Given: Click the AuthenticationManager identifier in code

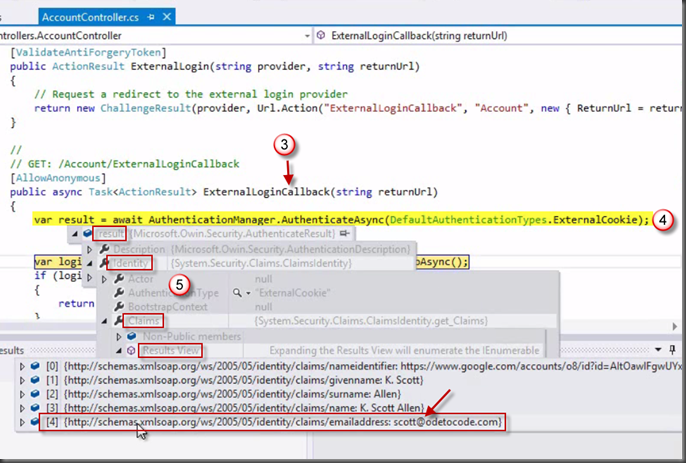Looking at the screenshot, I should click(212, 220).
